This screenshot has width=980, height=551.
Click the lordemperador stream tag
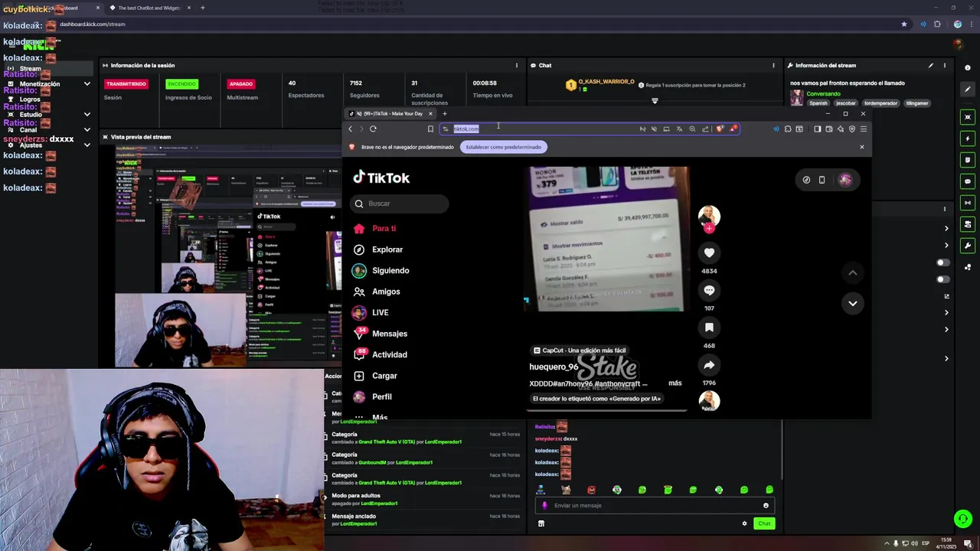click(880, 103)
